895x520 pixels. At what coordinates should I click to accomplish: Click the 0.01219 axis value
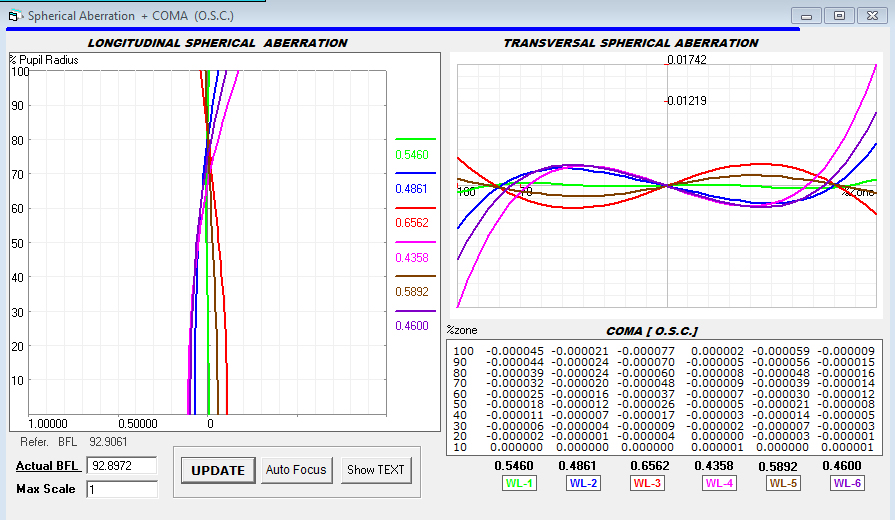pyautogui.click(x=687, y=101)
